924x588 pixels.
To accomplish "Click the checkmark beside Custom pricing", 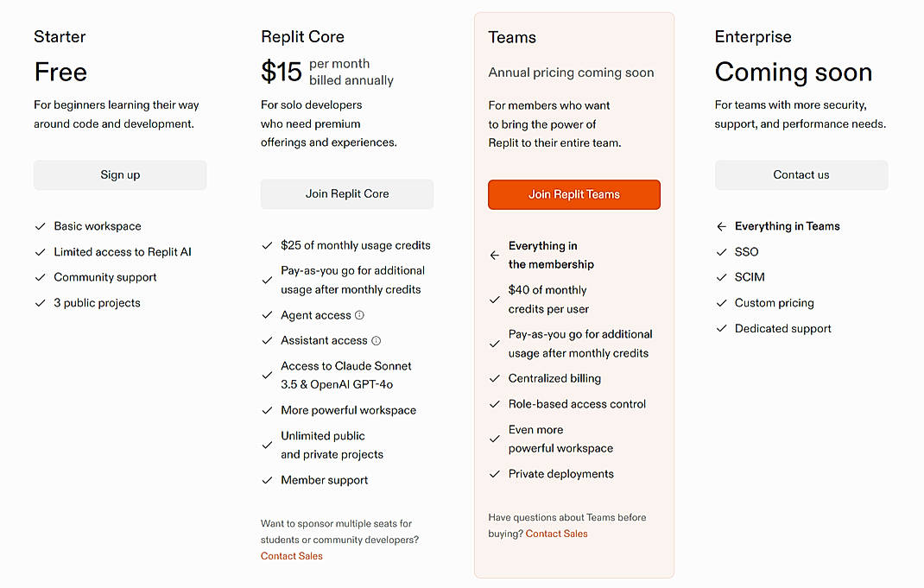I will 720,303.
